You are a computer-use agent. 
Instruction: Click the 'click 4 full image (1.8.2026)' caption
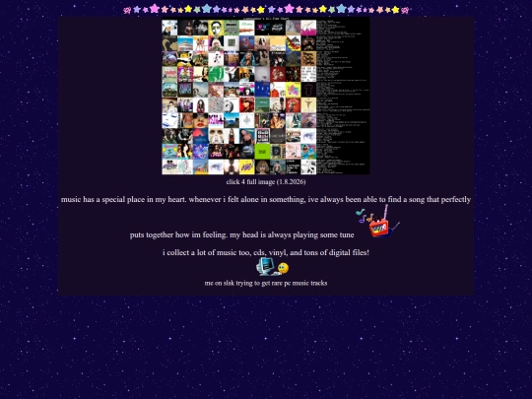click(266, 182)
